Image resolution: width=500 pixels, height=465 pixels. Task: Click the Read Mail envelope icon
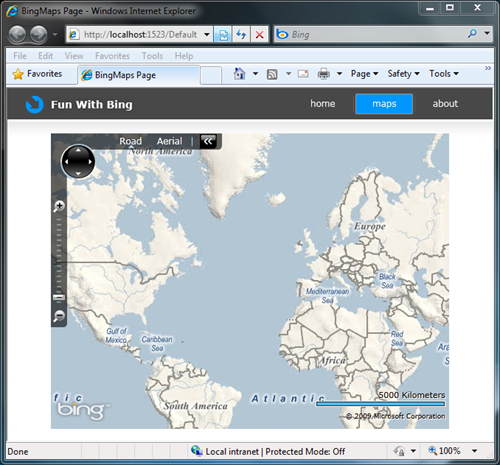(303, 74)
